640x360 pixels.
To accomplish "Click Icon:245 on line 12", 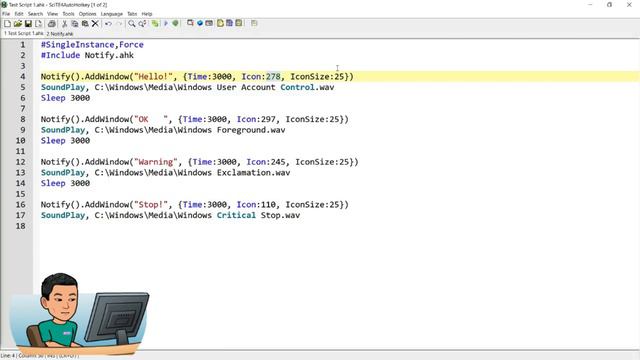I will tap(266, 162).
